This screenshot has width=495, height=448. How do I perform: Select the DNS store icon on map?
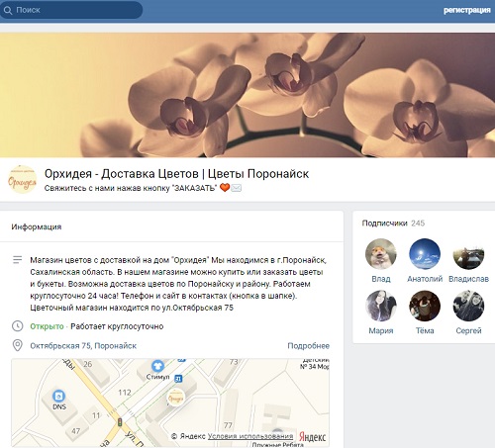[x=58, y=396]
